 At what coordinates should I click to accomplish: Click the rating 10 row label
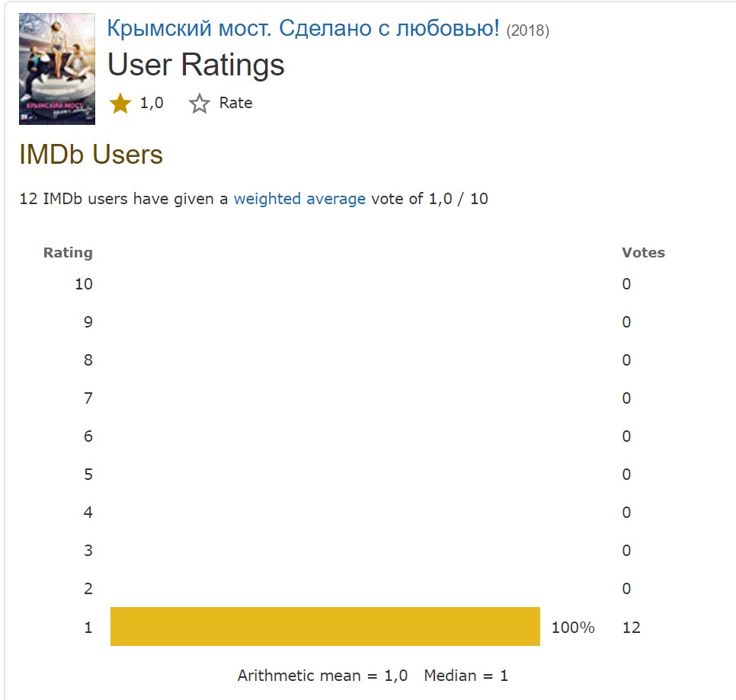84,284
